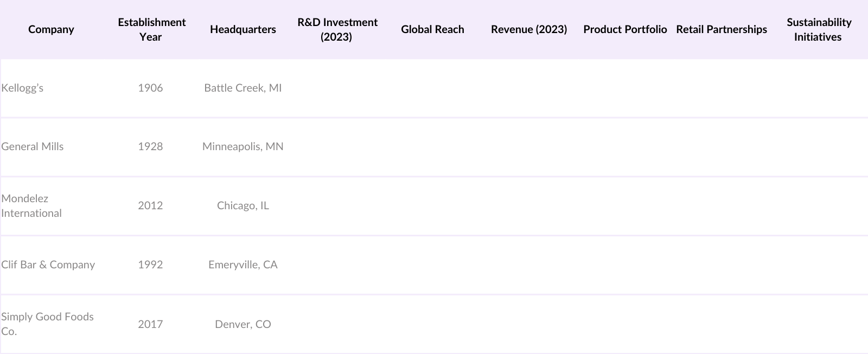Select the 1928 establishment year cell
The image size is (868, 354).
coord(150,146)
